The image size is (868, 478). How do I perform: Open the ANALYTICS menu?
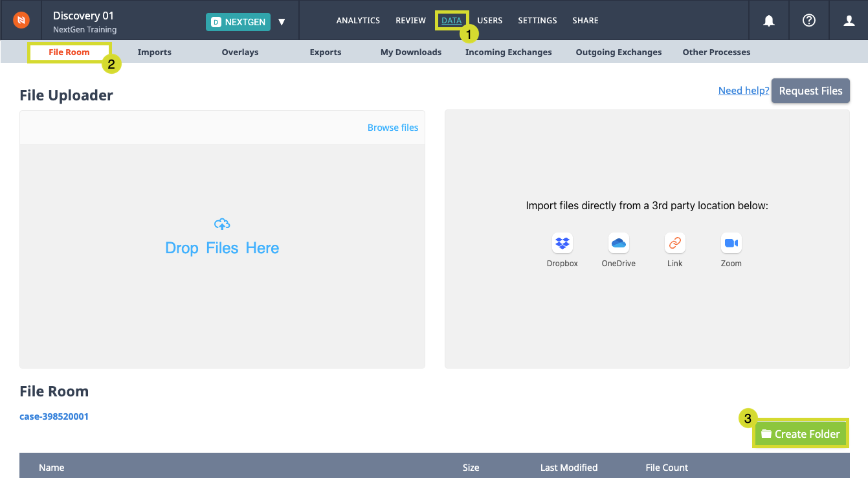pyautogui.click(x=358, y=21)
